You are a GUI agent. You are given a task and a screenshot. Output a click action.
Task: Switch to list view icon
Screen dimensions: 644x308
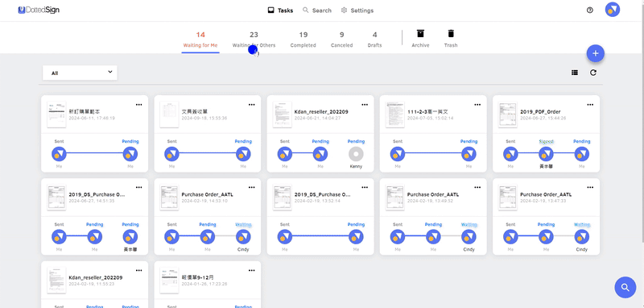(575, 73)
